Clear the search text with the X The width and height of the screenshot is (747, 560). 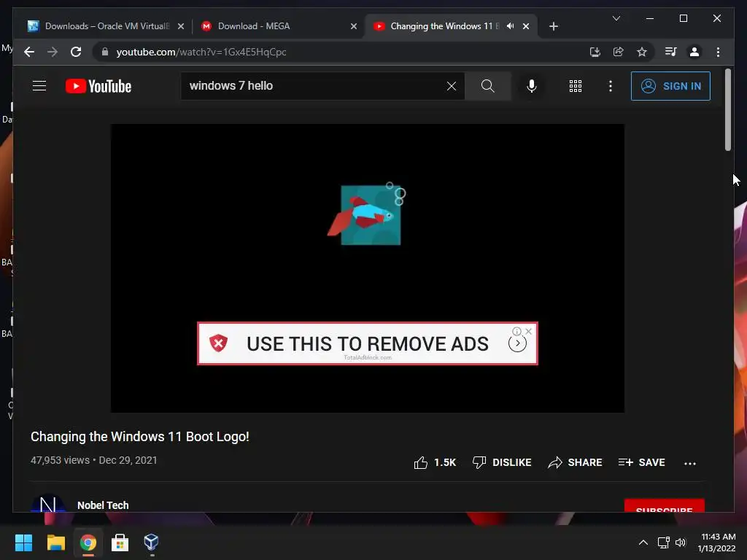(451, 86)
